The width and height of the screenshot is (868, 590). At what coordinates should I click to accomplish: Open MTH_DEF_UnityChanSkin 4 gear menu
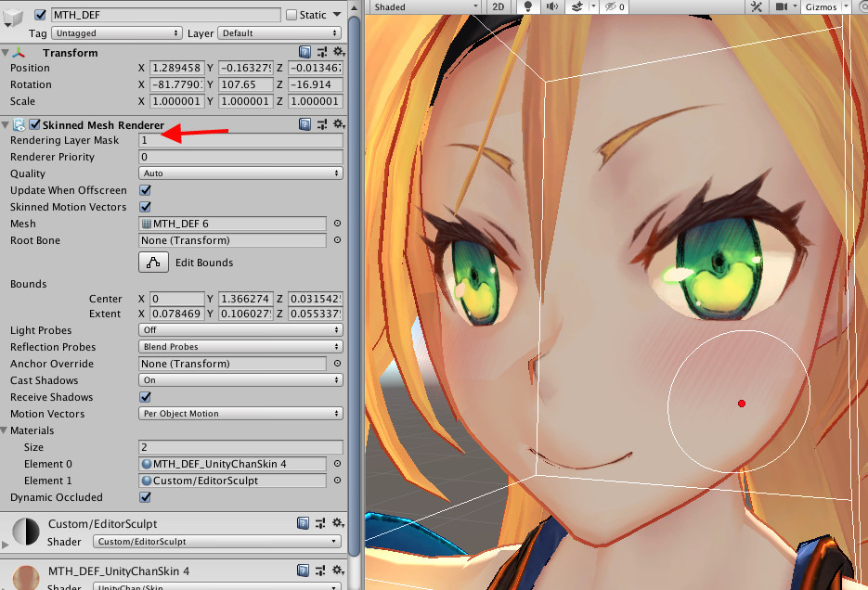pos(338,571)
